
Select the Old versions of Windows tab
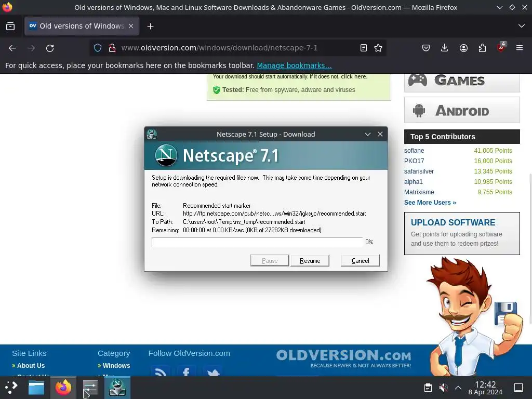tap(82, 26)
